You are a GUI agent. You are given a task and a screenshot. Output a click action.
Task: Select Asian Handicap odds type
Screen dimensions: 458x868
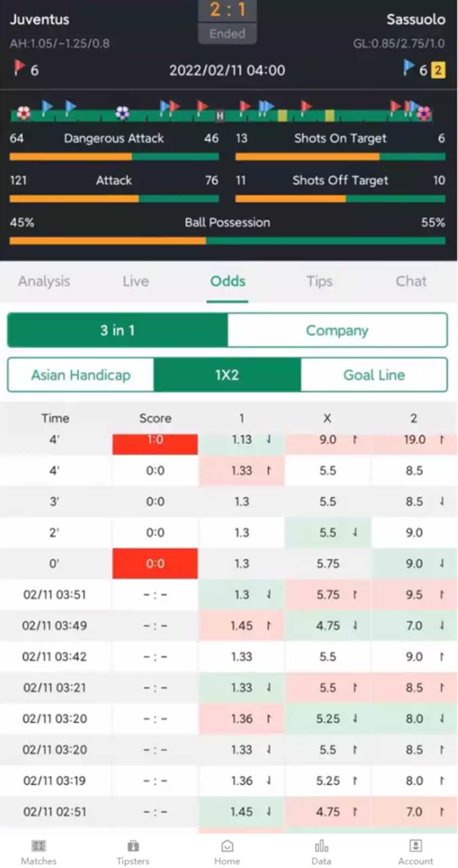[x=81, y=374]
